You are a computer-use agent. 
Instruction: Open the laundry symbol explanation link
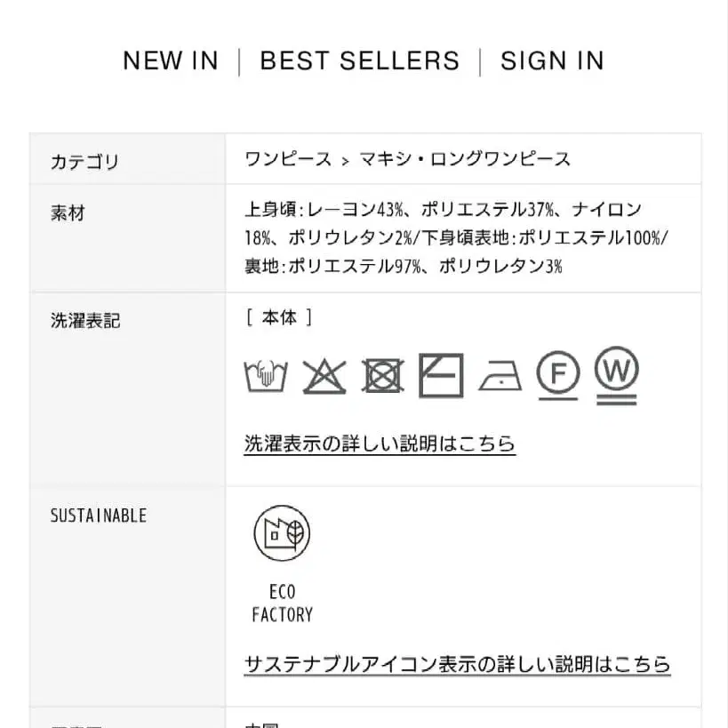pos(380,444)
